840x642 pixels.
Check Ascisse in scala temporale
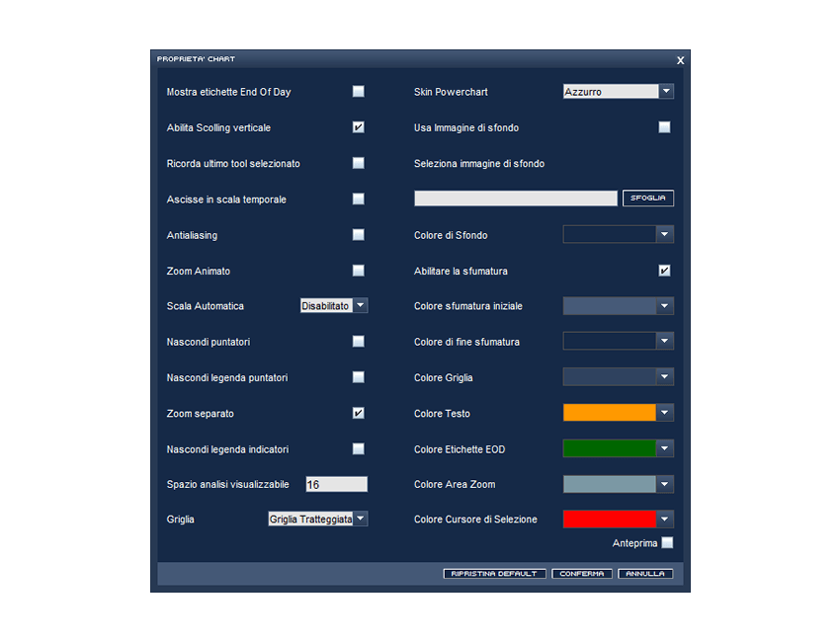point(359,200)
